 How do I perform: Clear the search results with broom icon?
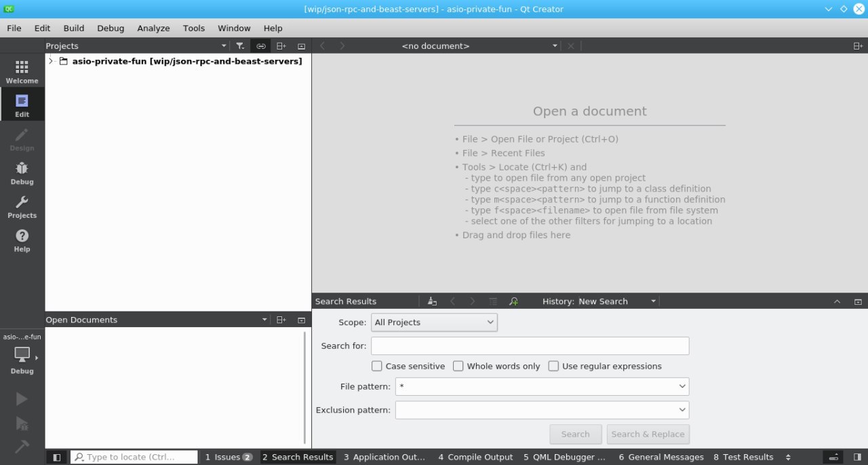(x=433, y=301)
